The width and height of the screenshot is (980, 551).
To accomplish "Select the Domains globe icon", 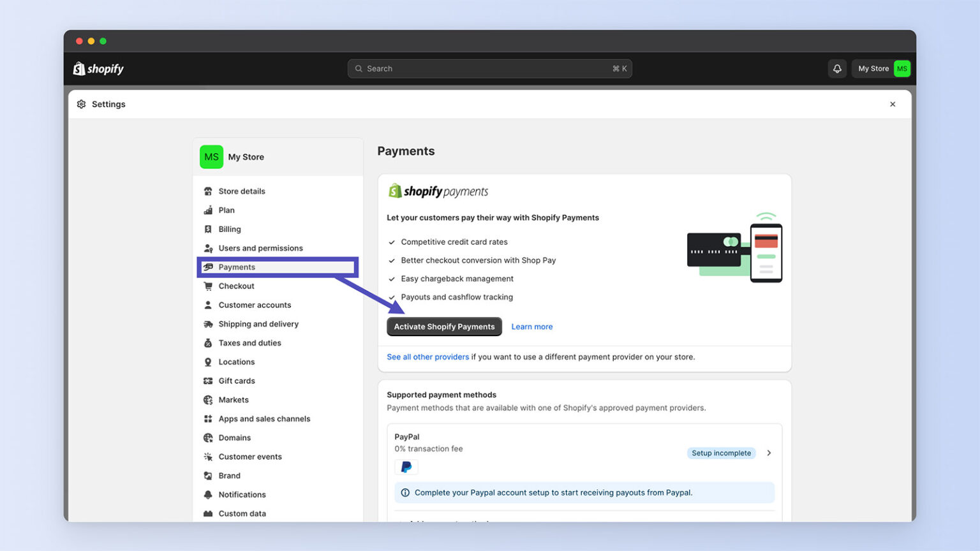I will [x=208, y=437].
